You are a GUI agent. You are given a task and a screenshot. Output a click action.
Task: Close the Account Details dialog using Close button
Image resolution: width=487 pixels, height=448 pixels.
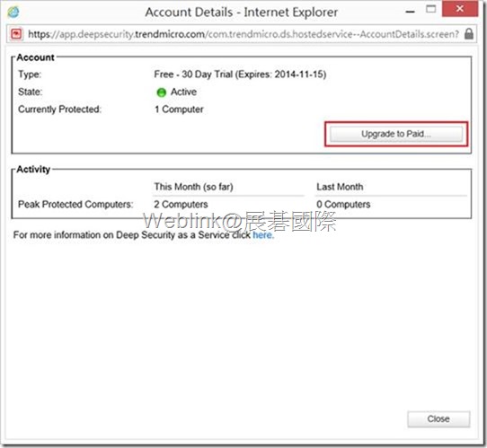[438, 419]
